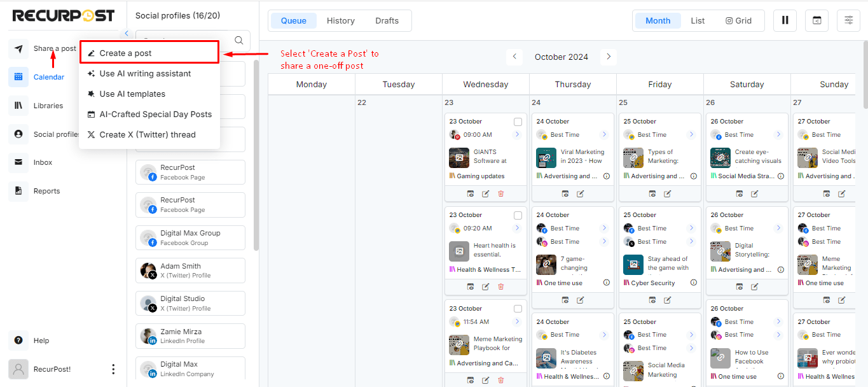Open the 7 game-changing post thumbnail
The height and width of the screenshot is (387, 868).
(546, 264)
